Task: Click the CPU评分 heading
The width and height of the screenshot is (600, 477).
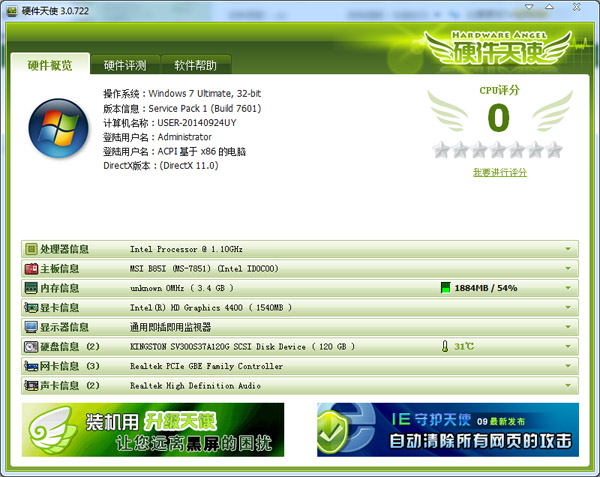Action: [x=500, y=91]
